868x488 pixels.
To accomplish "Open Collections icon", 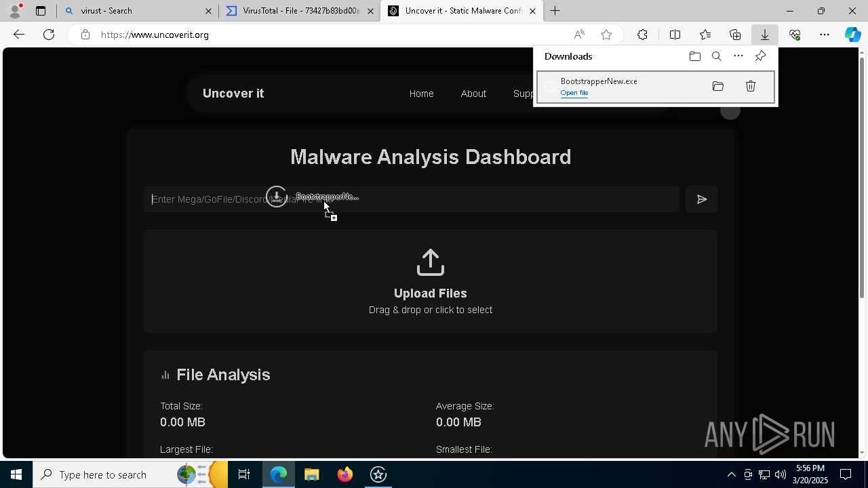I will pyautogui.click(x=735, y=35).
